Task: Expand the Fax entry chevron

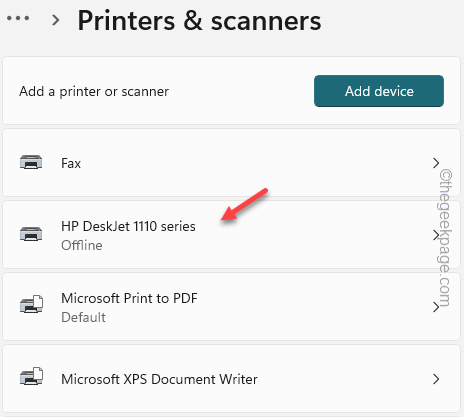Action: (436, 163)
